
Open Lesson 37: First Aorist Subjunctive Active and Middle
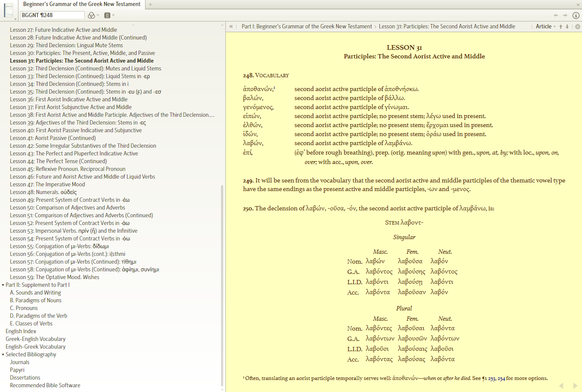click(71, 107)
